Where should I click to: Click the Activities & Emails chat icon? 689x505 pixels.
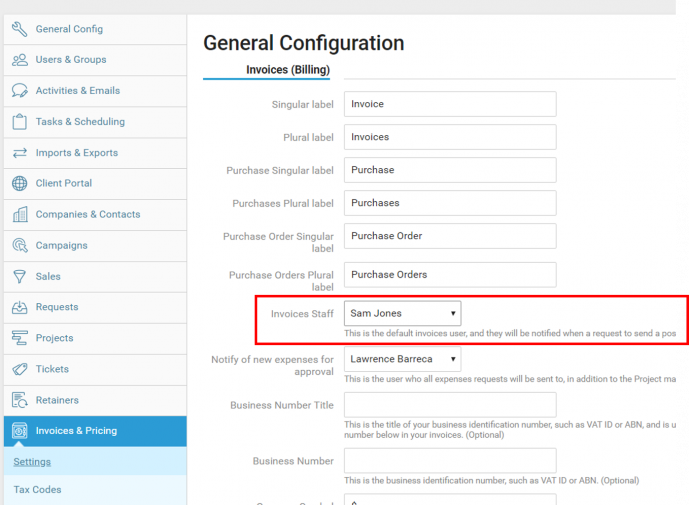point(19,91)
